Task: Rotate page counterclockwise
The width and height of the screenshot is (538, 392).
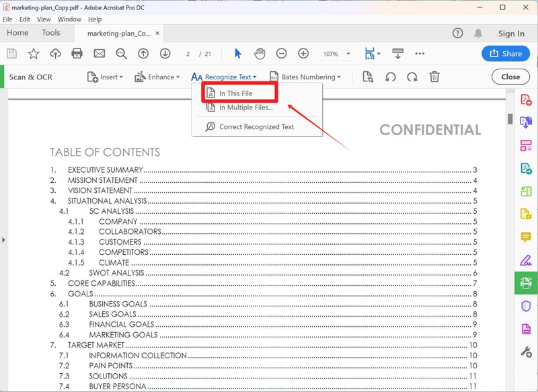Action: point(390,77)
